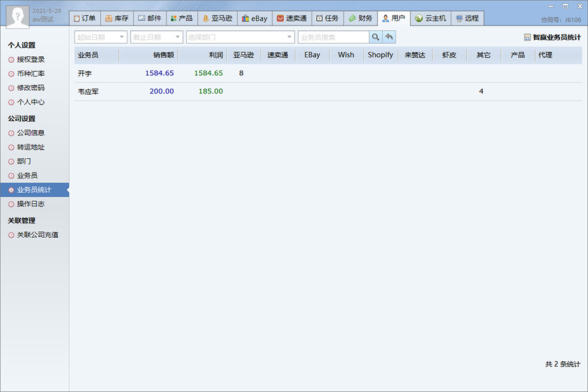This screenshot has height=392, width=588.
Task: Click the Amazon count 8 cell
Action: pyautogui.click(x=241, y=73)
